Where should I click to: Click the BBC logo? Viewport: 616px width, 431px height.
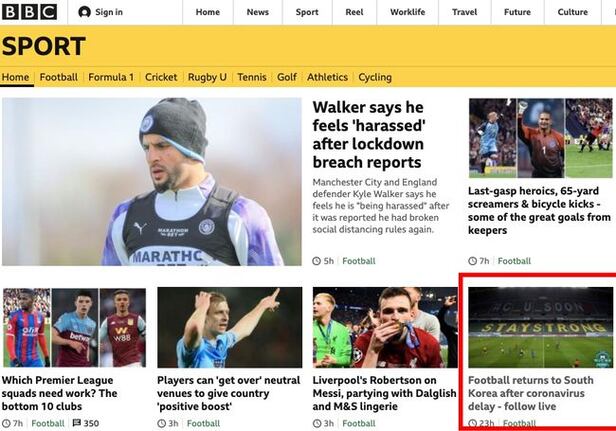[29, 12]
